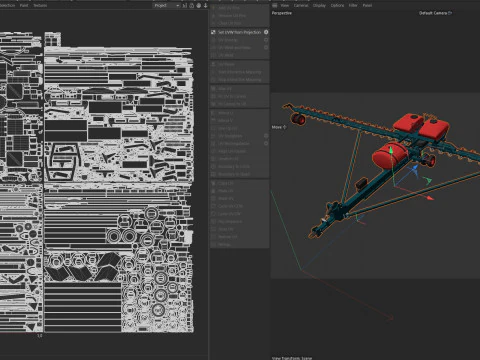480x360 pixels.
Task: Click the Flip Sequence command
Action: click(239, 222)
